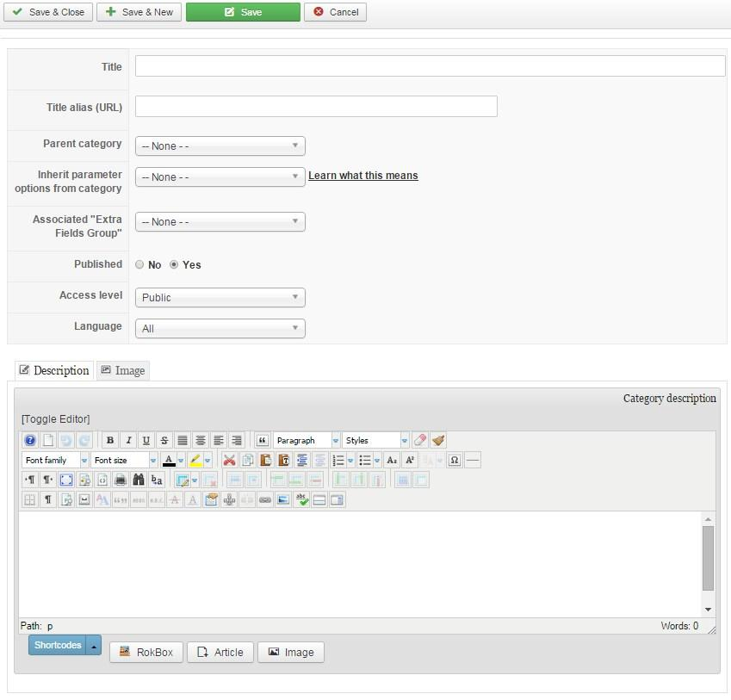Set right-to-left text direction
Screen dimensions: 731x700
point(48,480)
